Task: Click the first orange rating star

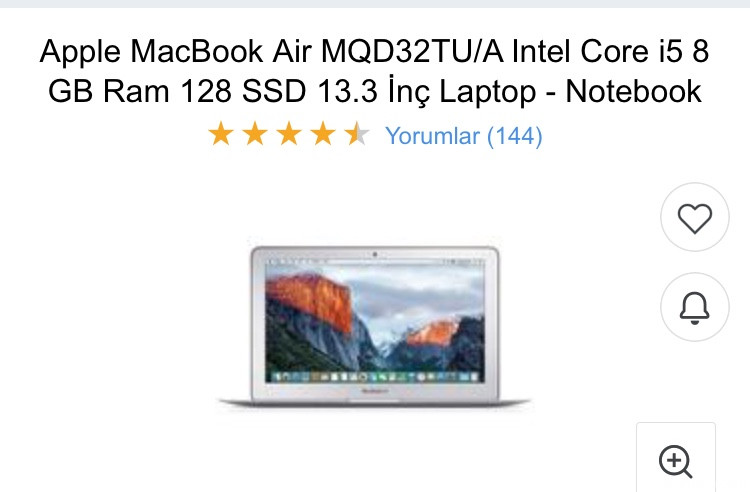Action: click(221, 133)
